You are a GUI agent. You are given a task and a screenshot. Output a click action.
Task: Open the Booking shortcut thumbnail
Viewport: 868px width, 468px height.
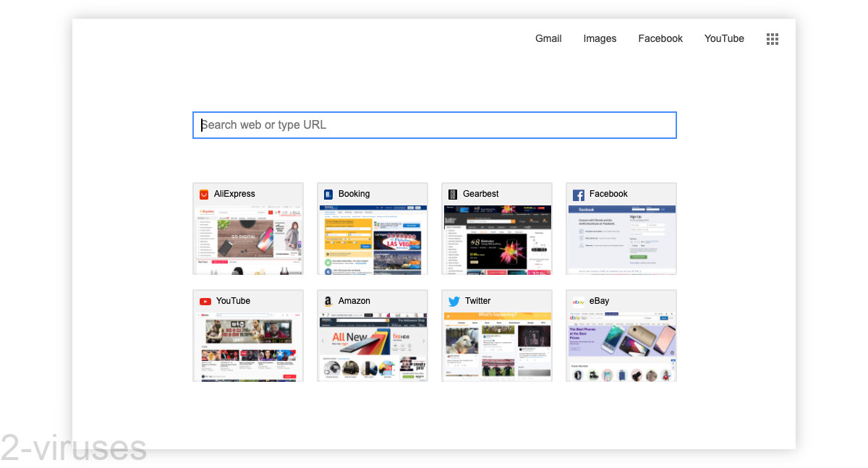click(372, 239)
